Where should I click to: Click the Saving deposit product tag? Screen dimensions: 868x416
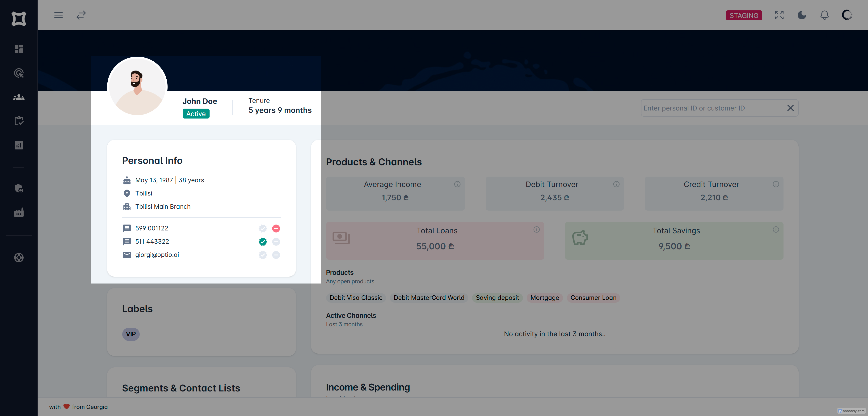[497, 298]
